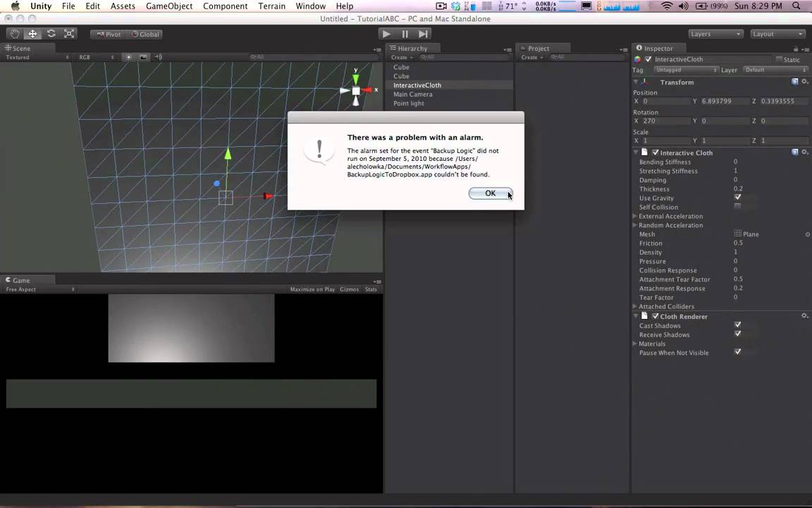Open the Tag dropdown showing Untagged
This screenshot has height=508, width=812.
click(686, 70)
